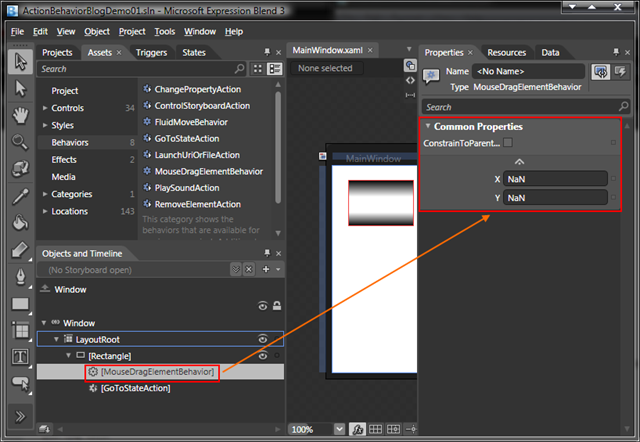This screenshot has height=442, width=640.
Task: Open the zoom percentage dropdown
Action: 339,429
